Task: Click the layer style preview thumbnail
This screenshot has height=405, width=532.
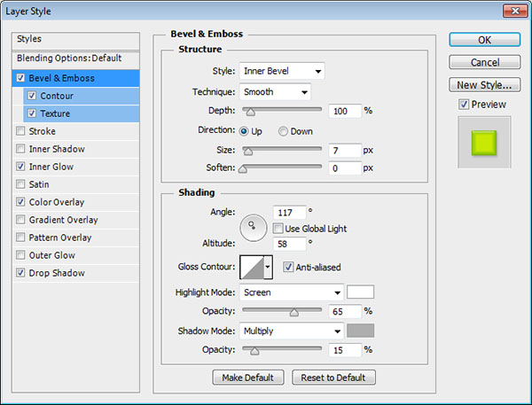Action: pyautogui.click(x=484, y=143)
